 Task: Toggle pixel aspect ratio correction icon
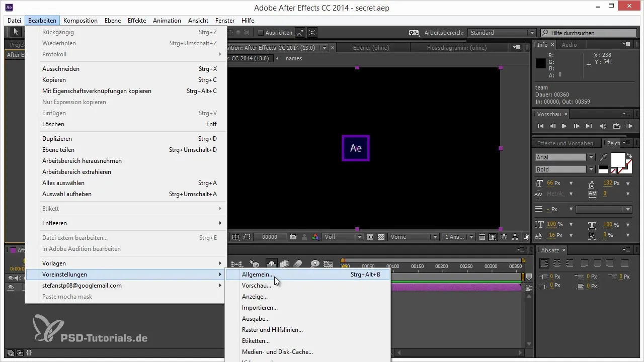pos(482,237)
